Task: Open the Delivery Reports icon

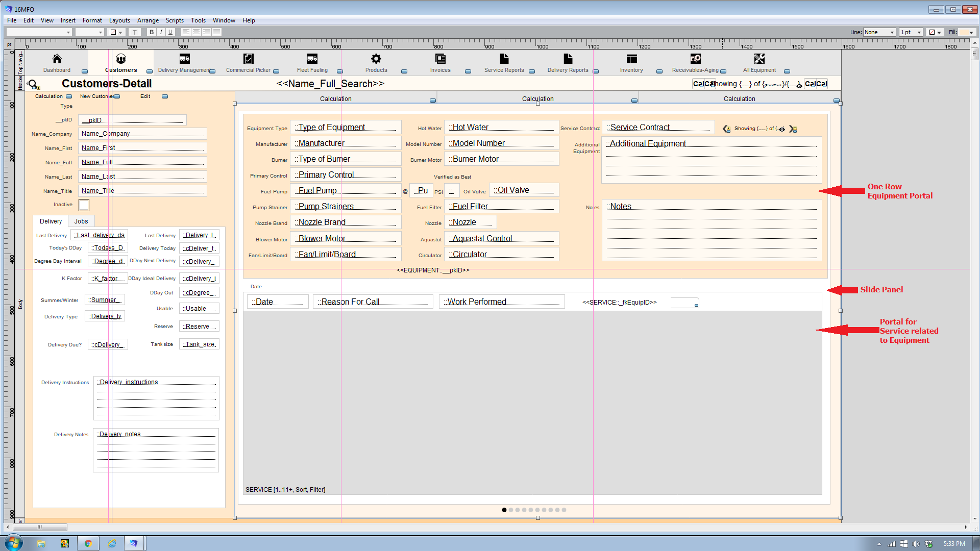Action: point(568,59)
